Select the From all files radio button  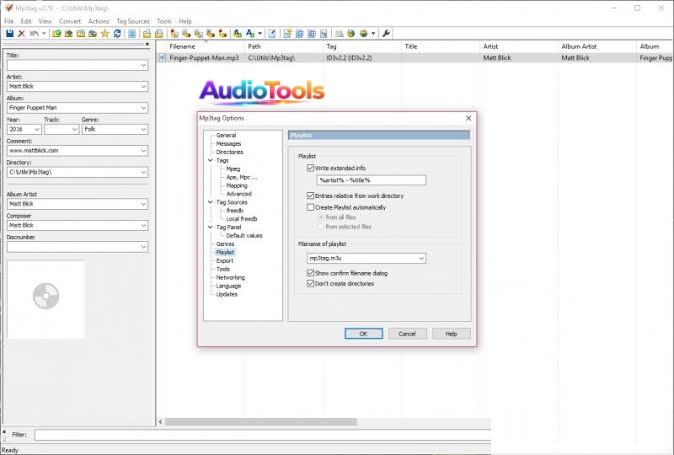click(x=321, y=217)
